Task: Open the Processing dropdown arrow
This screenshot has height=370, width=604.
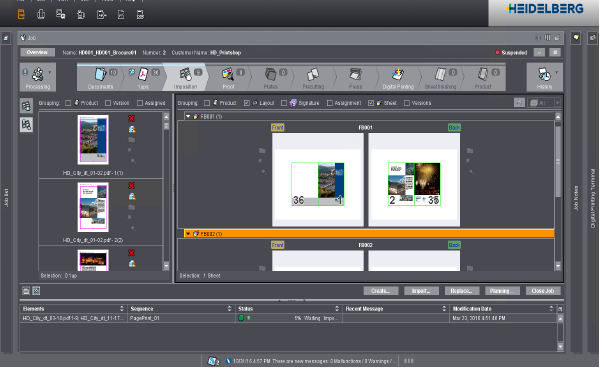Action: tap(50, 72)
